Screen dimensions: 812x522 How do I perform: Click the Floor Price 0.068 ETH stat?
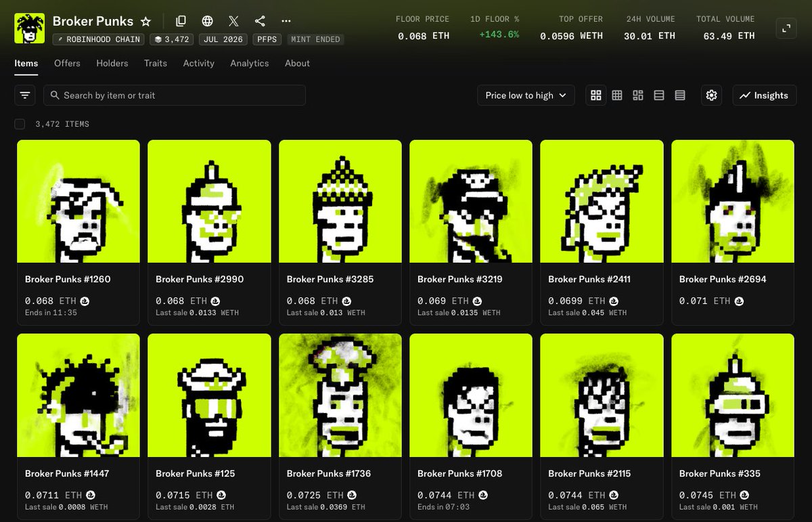click(423, 28)
